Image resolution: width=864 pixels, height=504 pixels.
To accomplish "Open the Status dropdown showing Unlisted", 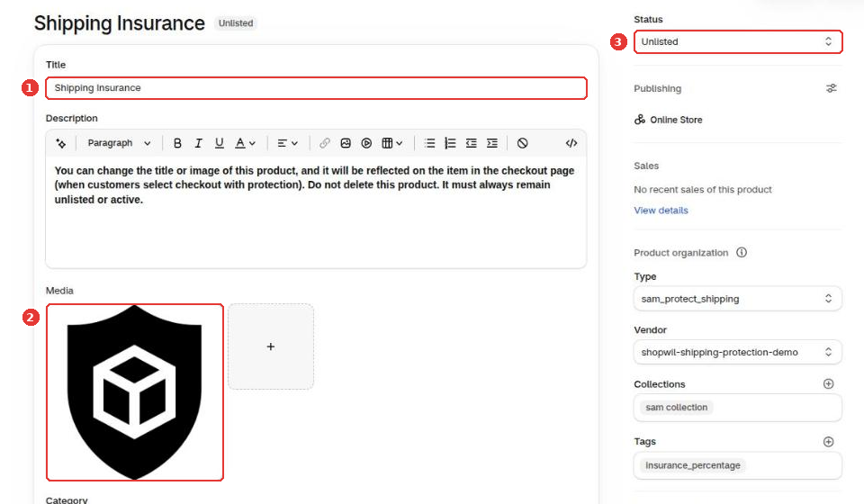I will tap(738, 42).
